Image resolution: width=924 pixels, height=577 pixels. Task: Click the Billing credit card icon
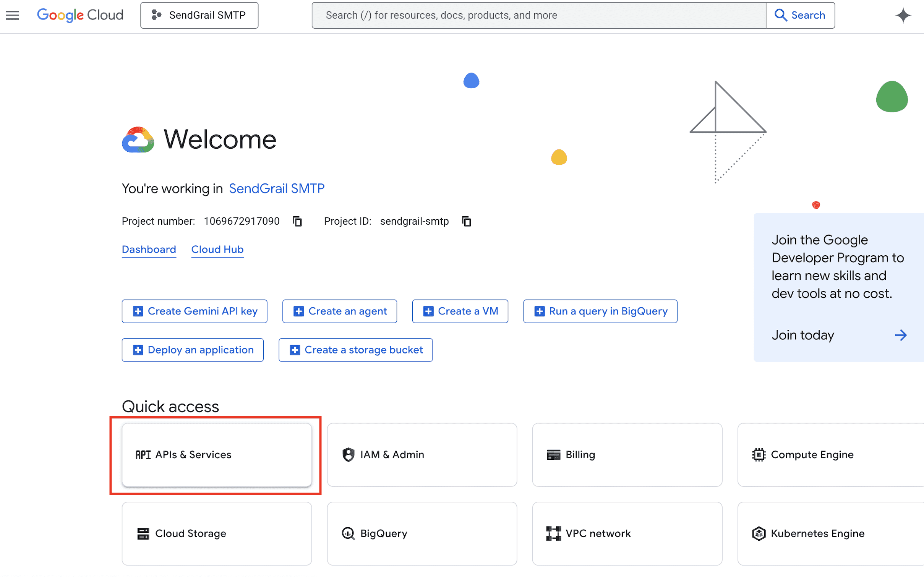tap(553, 455)
